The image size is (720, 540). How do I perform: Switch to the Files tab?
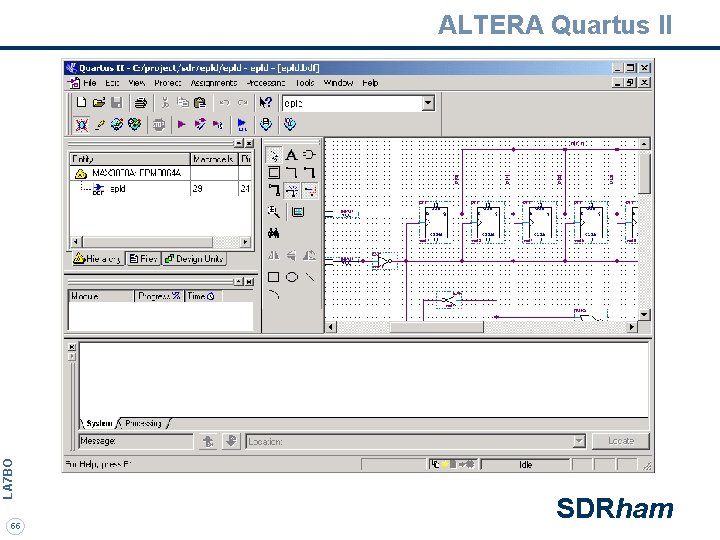(x=143, y=259)
